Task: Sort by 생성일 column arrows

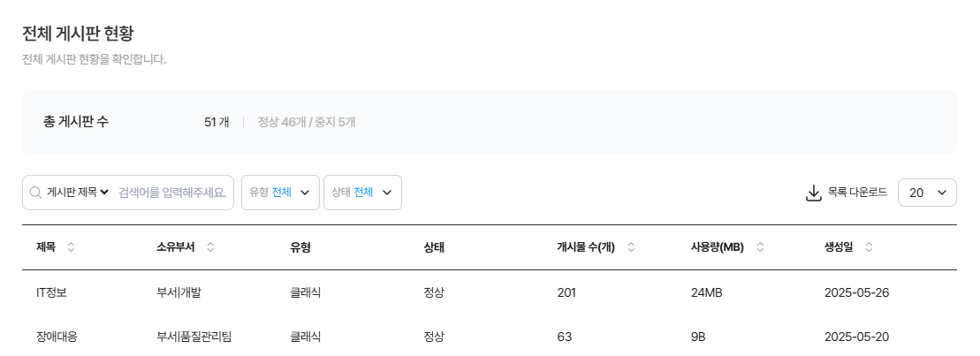Action: (x=869, y=247)
